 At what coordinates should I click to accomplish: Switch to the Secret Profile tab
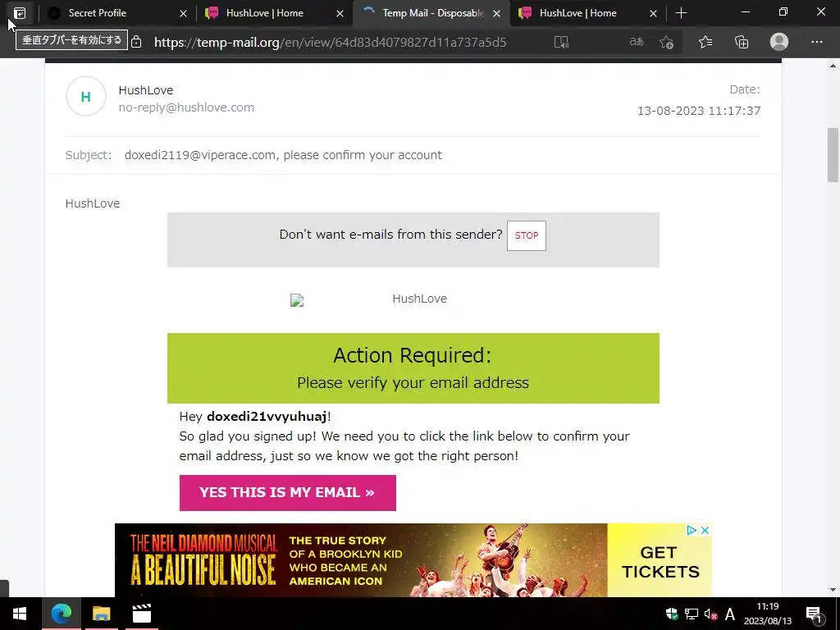click(x=116, y=13)
